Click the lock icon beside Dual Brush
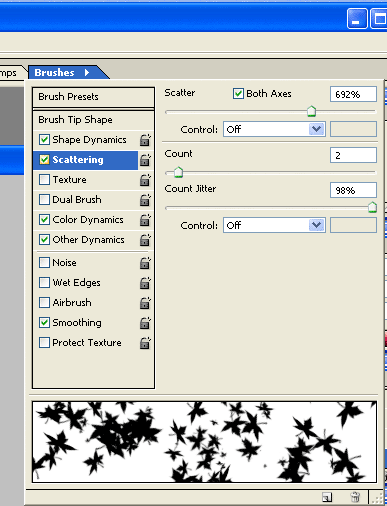Image resolution: width=387 pixels, height=506 pixels. coord(145,200)
